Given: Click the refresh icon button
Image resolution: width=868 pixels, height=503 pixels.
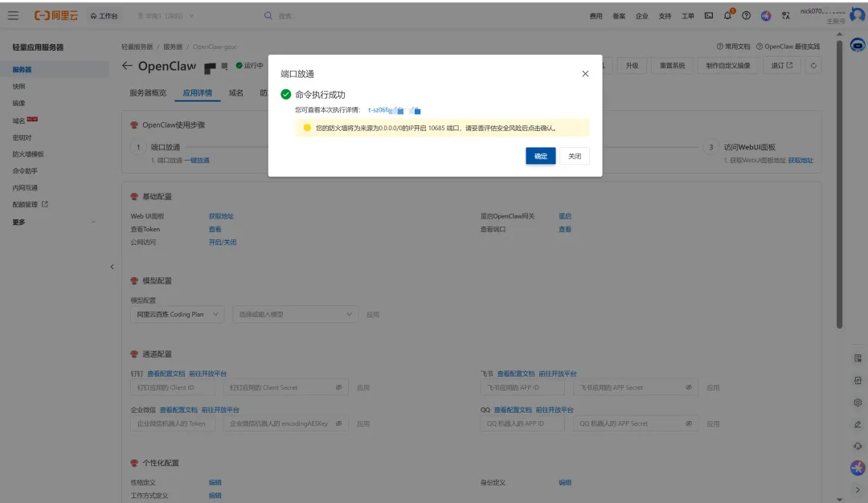Looking at the screenshot, I should pos(813,65).
